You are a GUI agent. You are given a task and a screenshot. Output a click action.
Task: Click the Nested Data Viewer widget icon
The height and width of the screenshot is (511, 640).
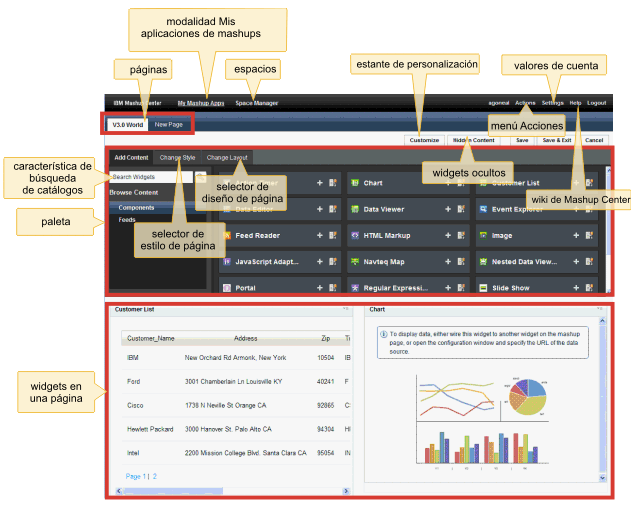pyautogui.click(x=483, y=261)
